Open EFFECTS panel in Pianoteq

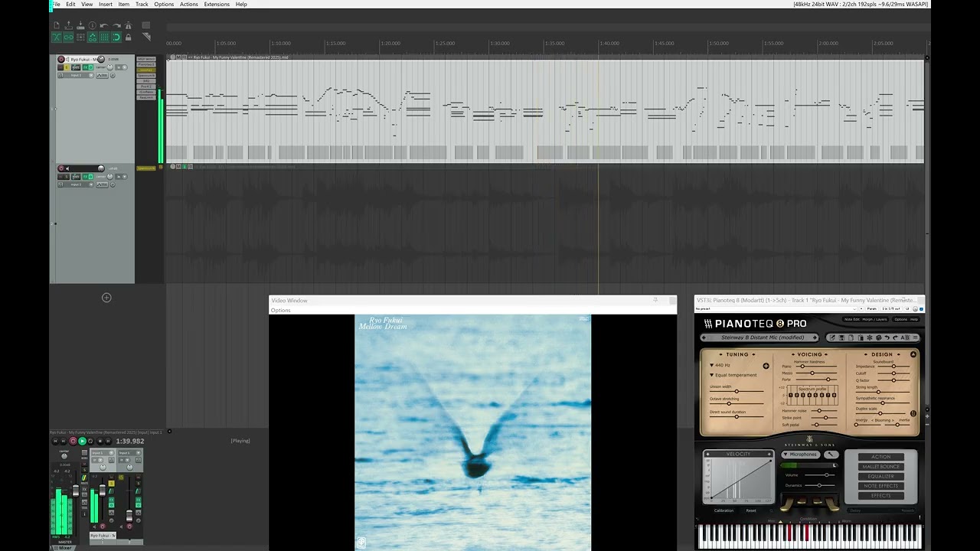(881, 496)
